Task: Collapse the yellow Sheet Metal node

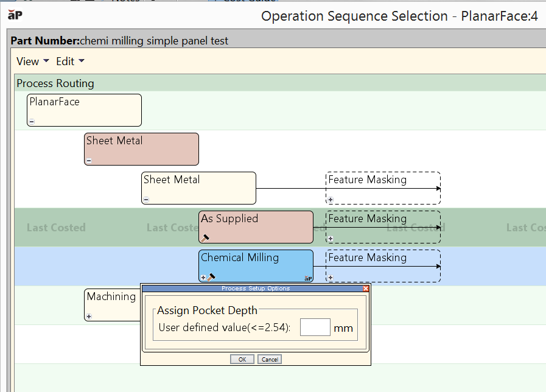Action: [x=146, y=200]
